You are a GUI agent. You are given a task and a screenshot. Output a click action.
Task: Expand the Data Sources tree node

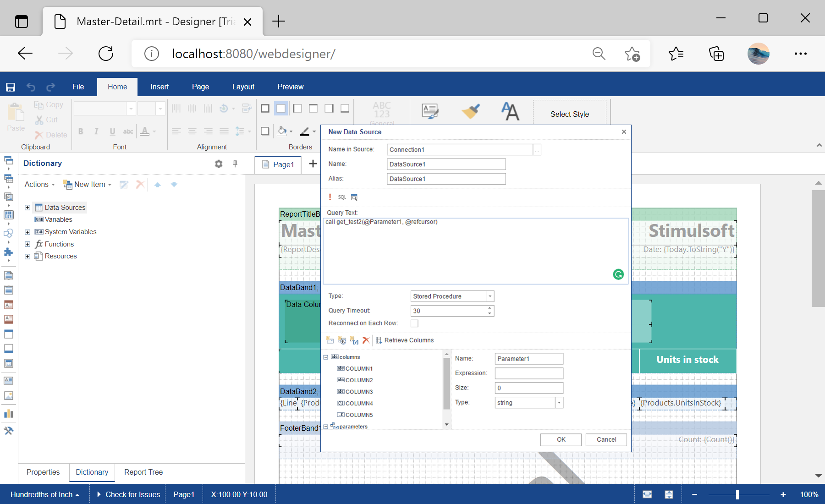tap(27, 207)
